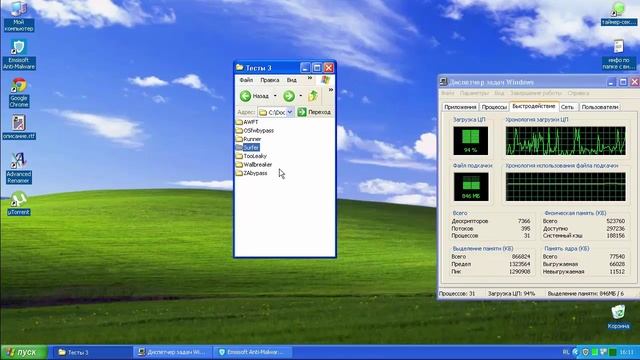Switch to the Приложения tab in Task Manager

point(460,107)
